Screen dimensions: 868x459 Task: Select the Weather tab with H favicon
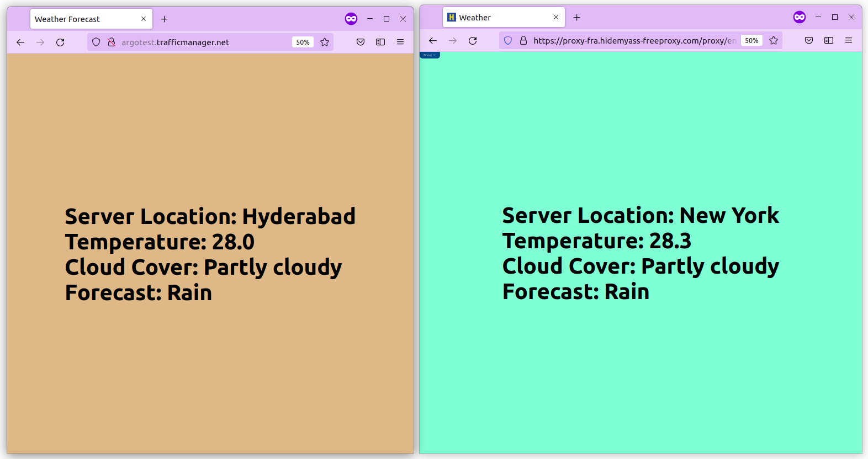[x=504, y=17]
